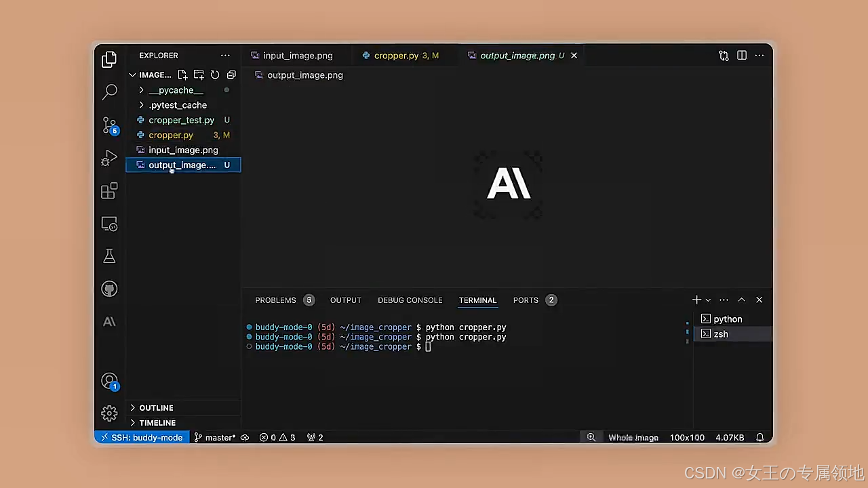This screenshot has height=488, width=868.
Task: Open the Extensions view
Action: (x=109, y=191)
